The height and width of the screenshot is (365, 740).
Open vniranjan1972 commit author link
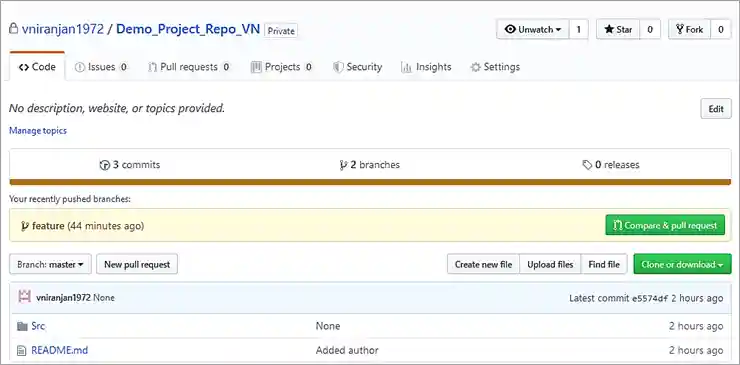click(63, 298)
